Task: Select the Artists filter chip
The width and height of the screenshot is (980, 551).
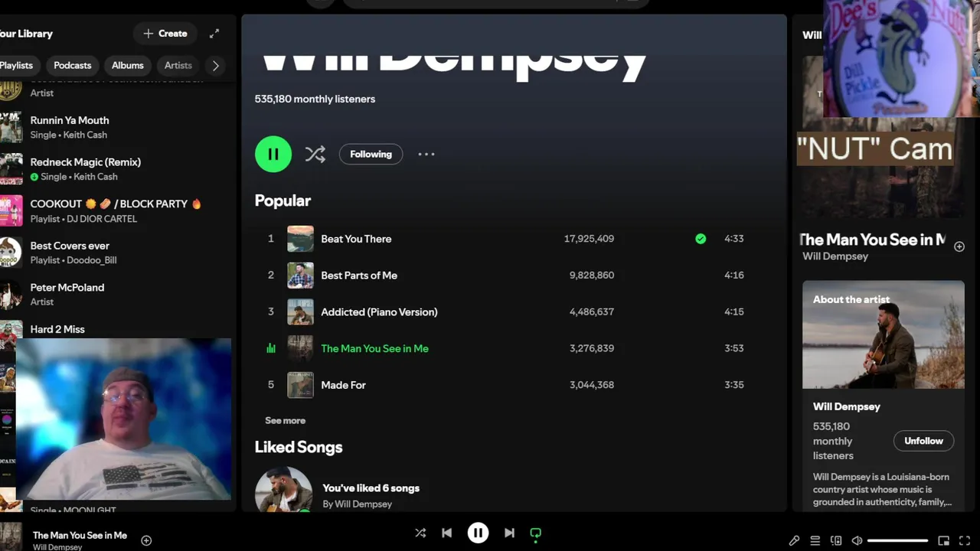Action: pos(178,65)
